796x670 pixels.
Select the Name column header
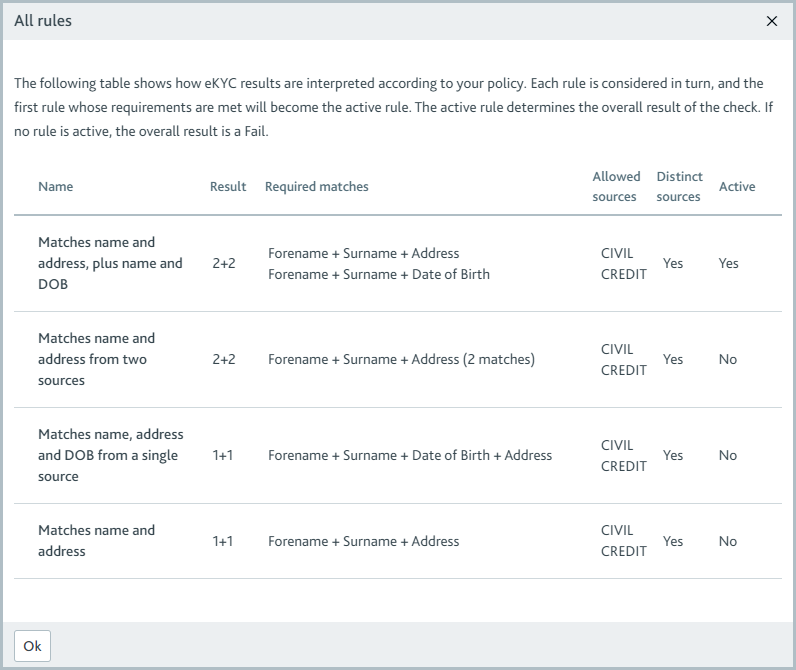(x=56, y=186)
